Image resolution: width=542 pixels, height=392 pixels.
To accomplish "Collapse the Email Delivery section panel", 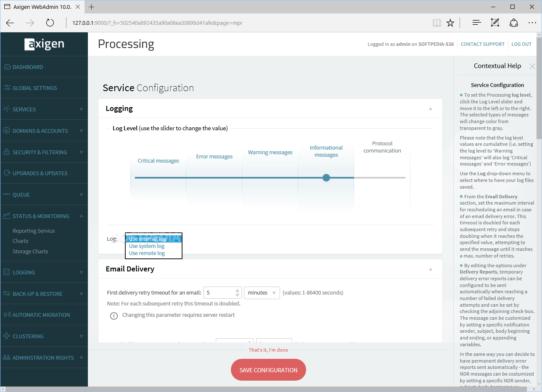I will (431, 269).
